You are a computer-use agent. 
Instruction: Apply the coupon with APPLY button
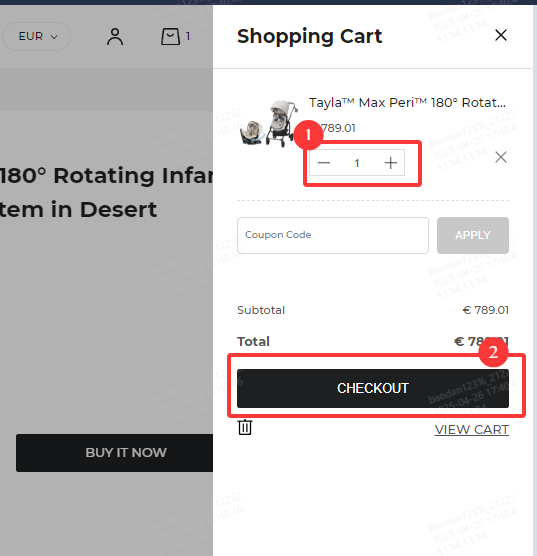coord(473,235)
